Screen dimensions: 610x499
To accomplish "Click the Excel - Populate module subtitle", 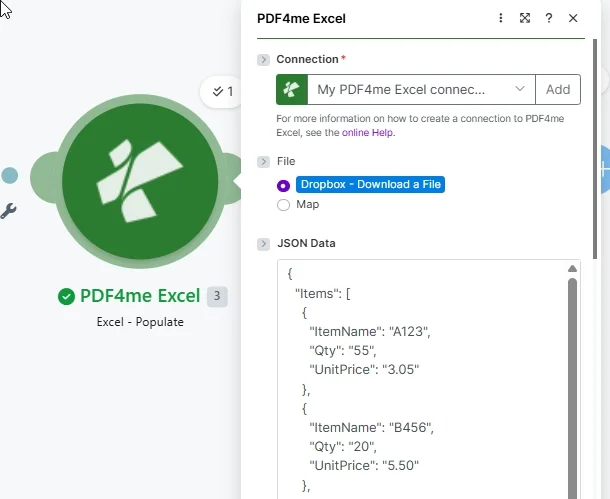I will tap(140, 322).
